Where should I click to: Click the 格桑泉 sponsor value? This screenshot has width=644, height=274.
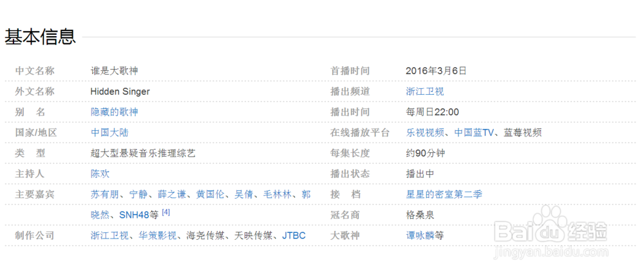(420, 215)
